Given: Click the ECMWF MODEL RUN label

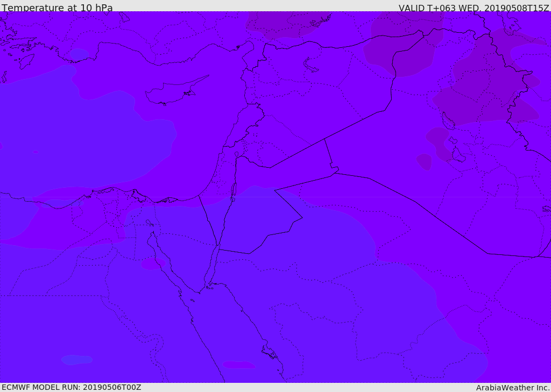Looking at the screenshot, I should [x=71, y=387].
